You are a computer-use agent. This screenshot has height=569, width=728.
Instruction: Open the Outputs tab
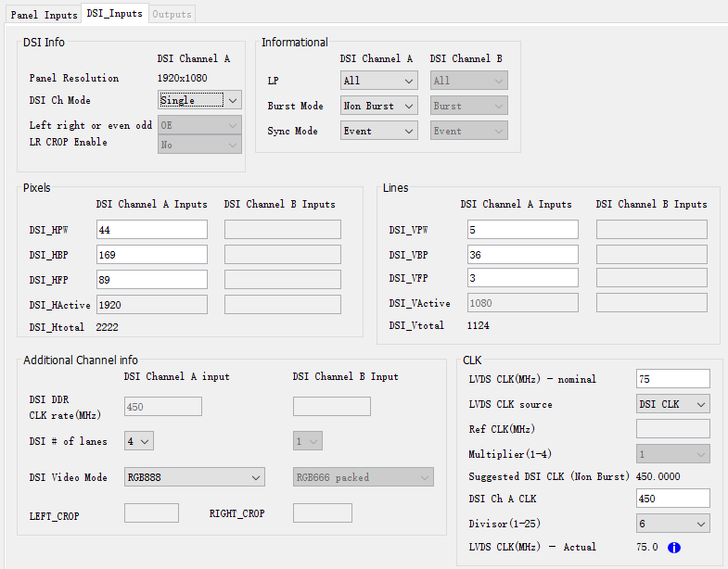coord(172,15)
